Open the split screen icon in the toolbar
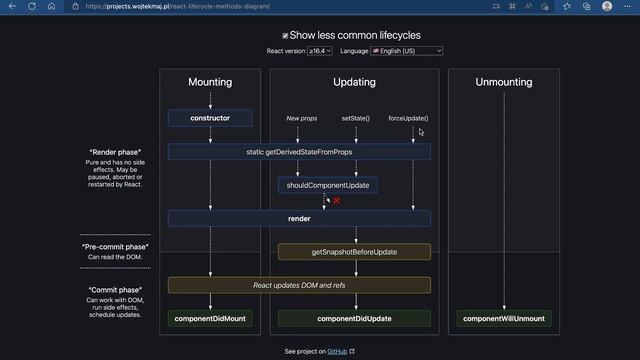 [496, 6]
